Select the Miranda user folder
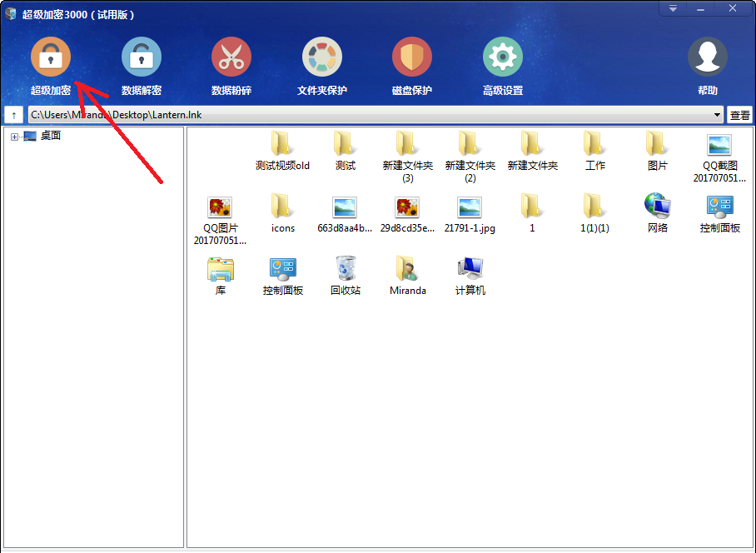The width and height of the screenshot is (756, 553). click(x=408, y=276)
